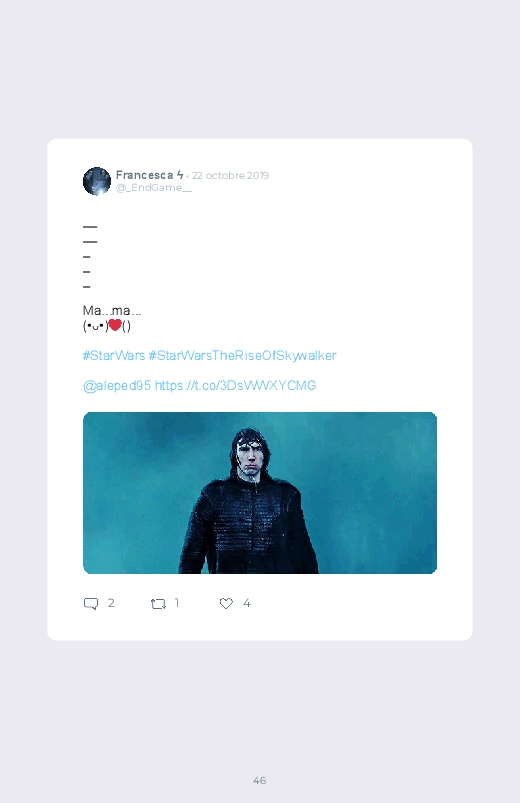Open Francesca's round profile avatar
Image resolution: width=520 pixels, height=803 pixels.
click(97, 181)
